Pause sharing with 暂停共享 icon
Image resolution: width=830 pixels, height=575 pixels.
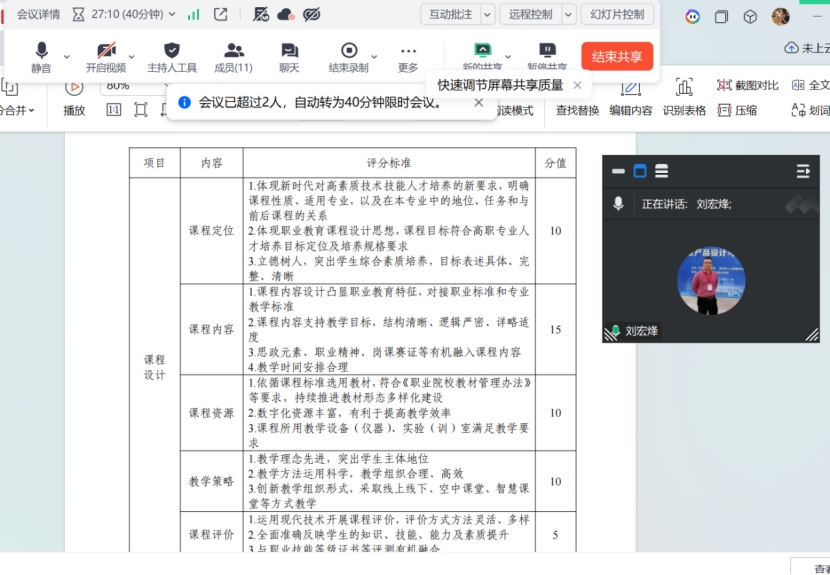click(x=547, y=51)
